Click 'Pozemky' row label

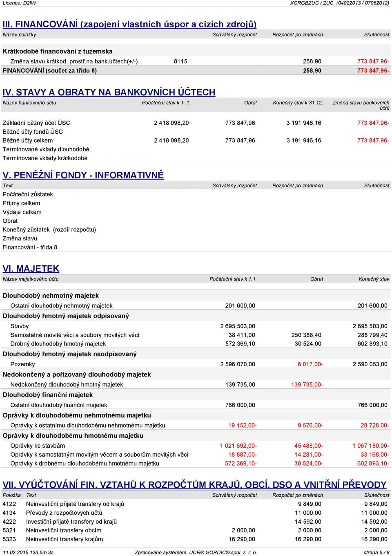(x=22, y=364)
